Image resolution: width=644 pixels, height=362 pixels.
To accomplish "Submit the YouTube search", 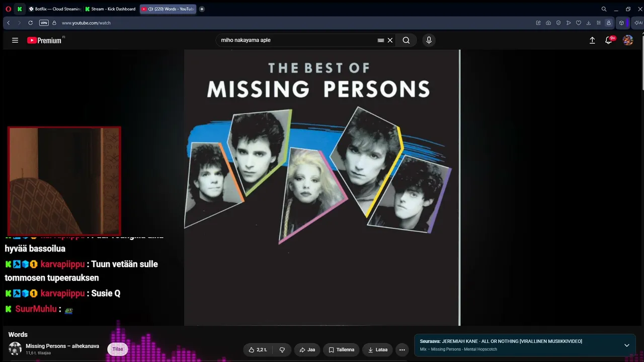I will coord(406,40).
